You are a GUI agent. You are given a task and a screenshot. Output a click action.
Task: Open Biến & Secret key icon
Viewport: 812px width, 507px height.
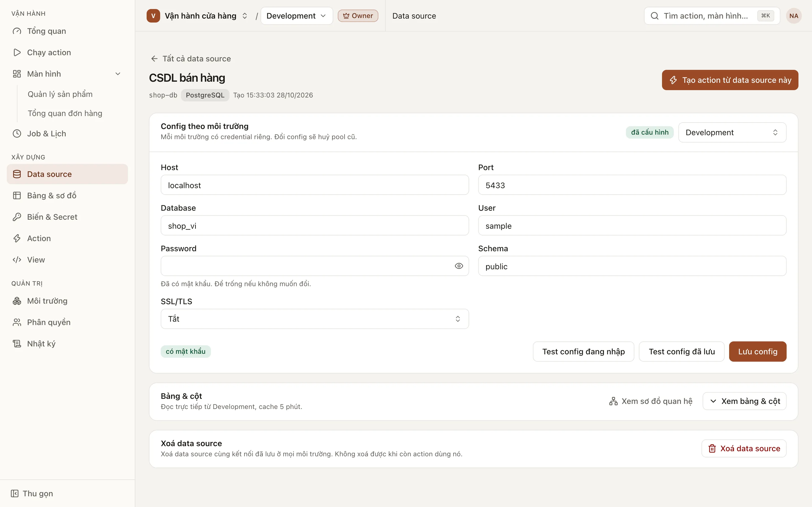17,217
